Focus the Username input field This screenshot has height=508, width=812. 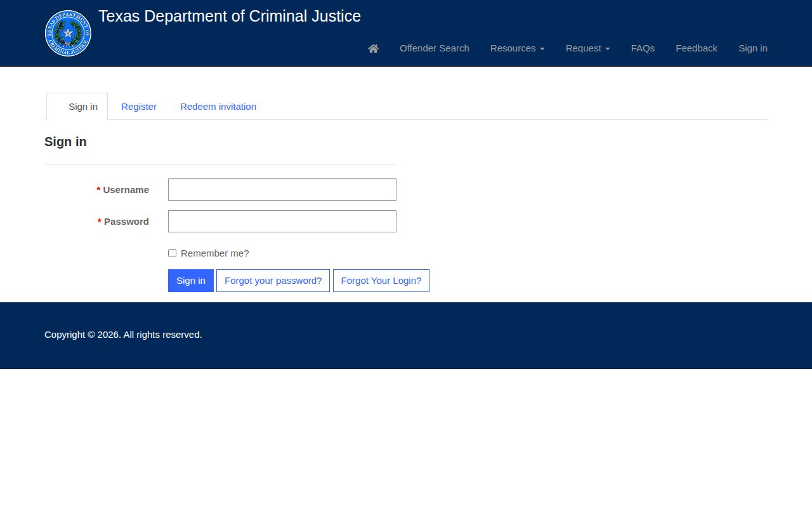[282, 190]
